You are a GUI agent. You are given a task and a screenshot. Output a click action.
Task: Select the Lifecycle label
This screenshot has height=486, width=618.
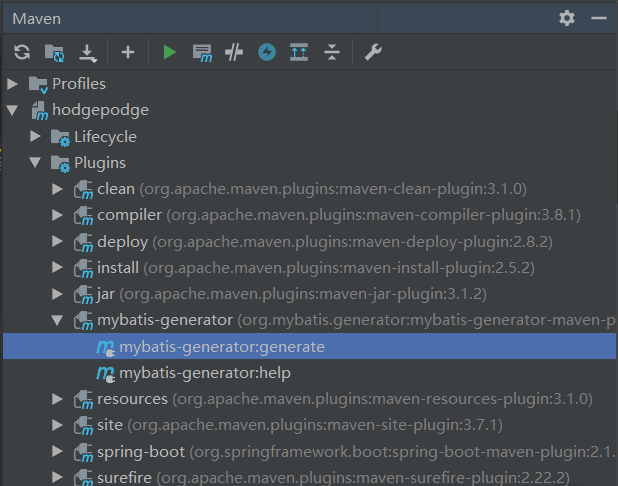(105, 137)
